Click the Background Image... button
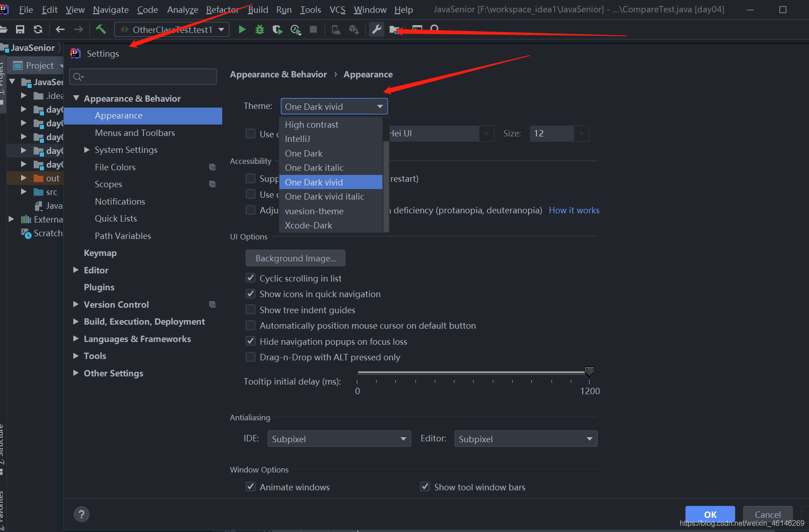This screenshot has height=532, width=809. [x=295, y=258]
